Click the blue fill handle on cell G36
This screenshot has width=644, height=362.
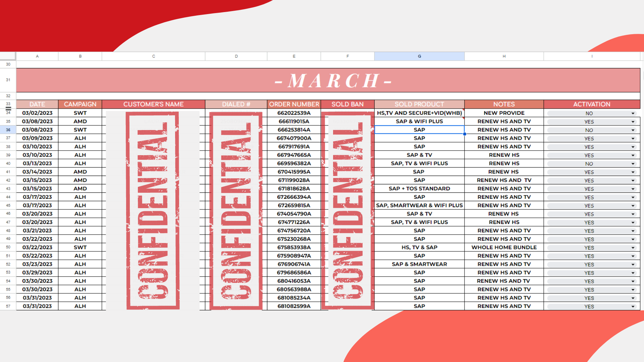pos(465,134)
